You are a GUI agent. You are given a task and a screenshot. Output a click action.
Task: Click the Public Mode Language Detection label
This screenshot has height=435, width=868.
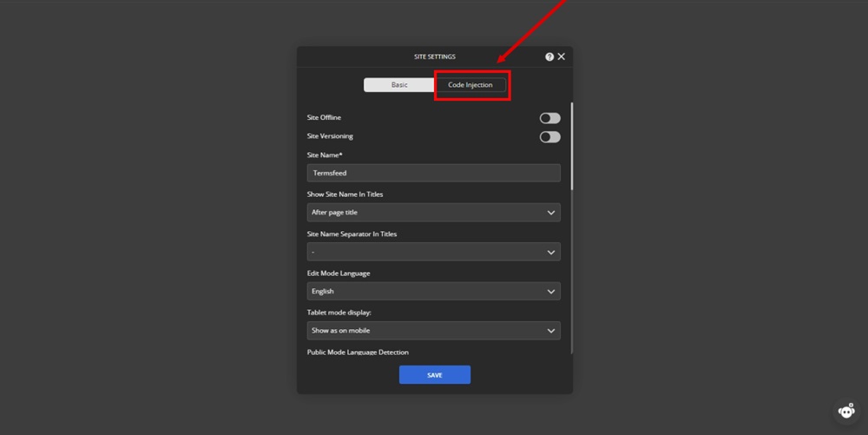[x=358, y=352]
